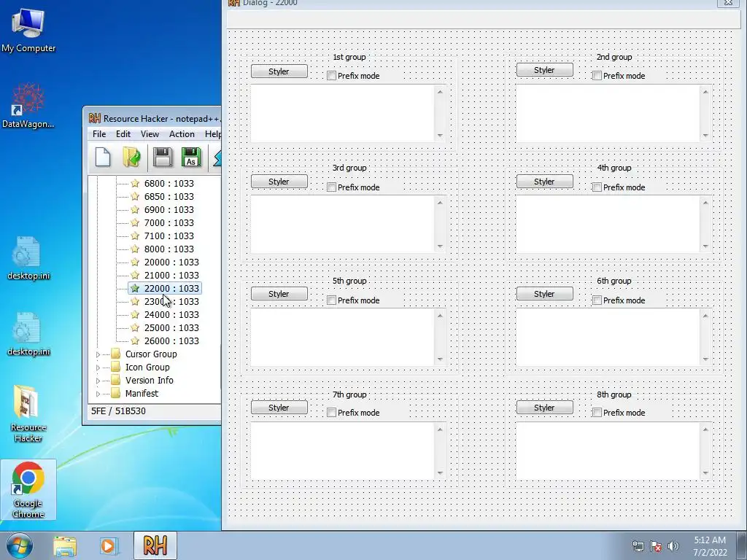Select tree item 6900 : 1033
Screen dimensions: 747x560
(x=169, y=209)
